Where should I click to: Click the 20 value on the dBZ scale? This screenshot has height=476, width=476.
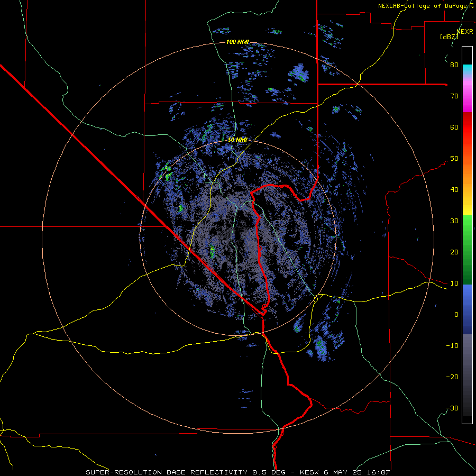coord(454,252)
